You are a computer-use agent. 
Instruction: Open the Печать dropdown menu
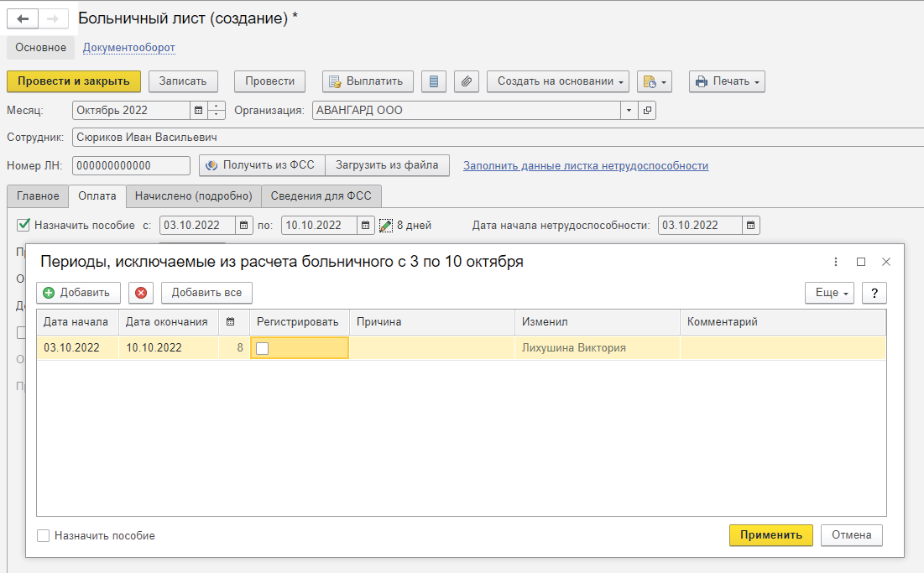click(727, 81)
